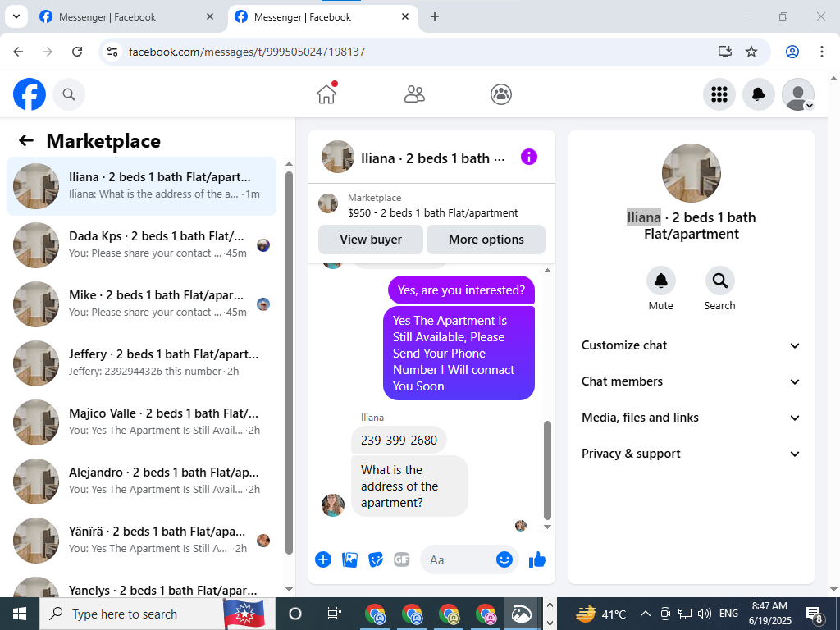
Task: Expand the Customize chat section
Action: pos(691,345)
